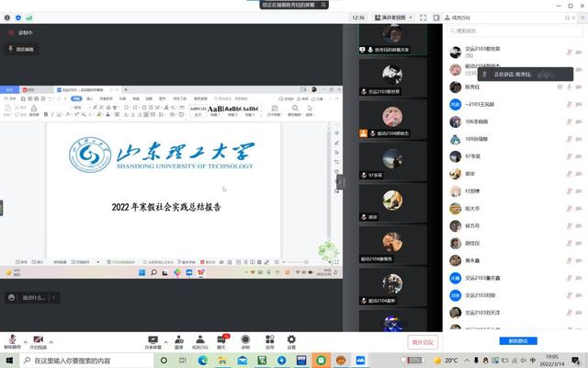Click the 离开会议 leave meeting button
This screenshot has height=368, width=588.
424,341
